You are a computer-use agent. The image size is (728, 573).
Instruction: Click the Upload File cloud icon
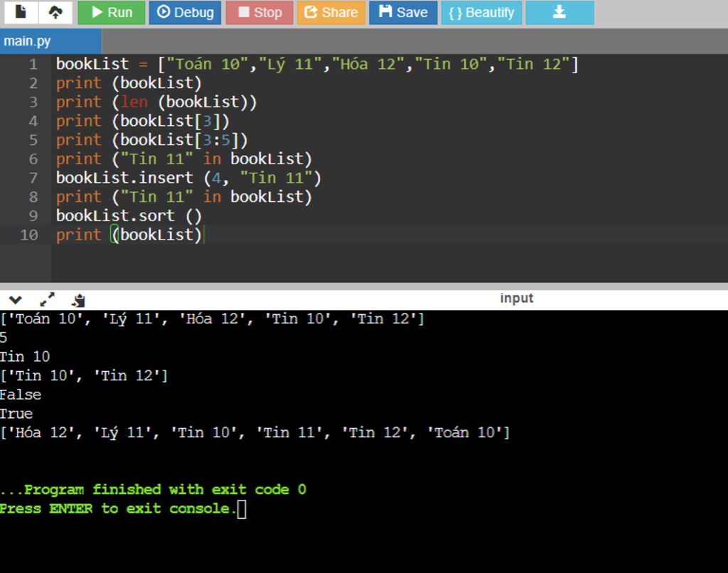[x=55, y=11]
